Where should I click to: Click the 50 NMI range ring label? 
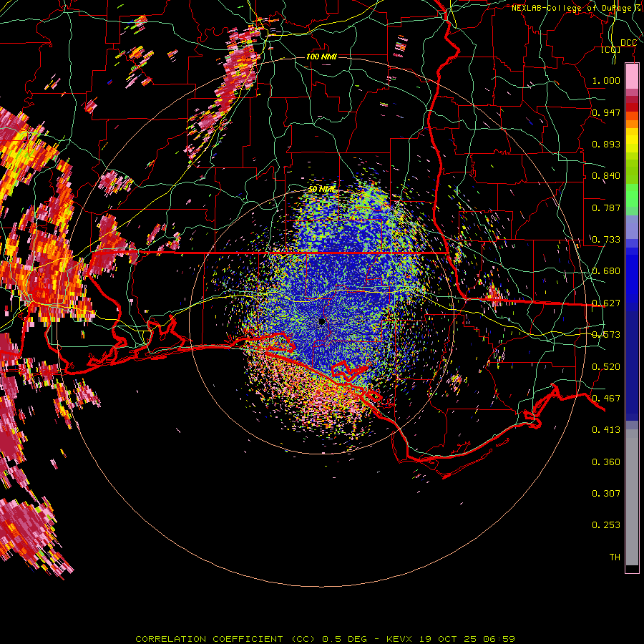click(321, 190)
